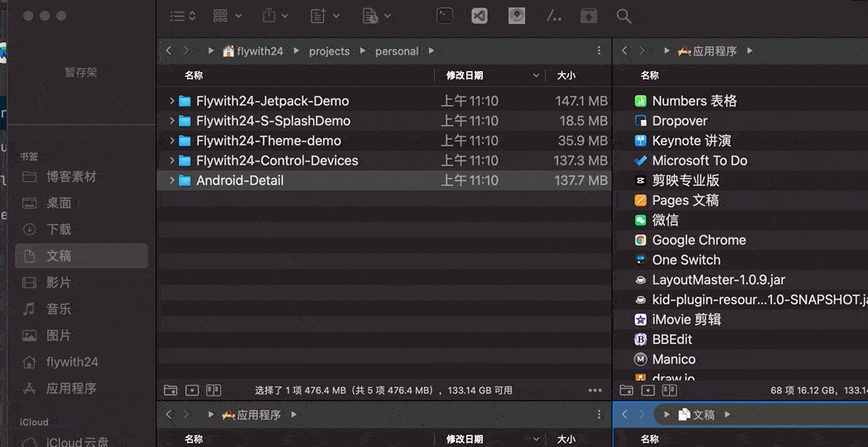
Task: Go back in the bottom-left 应用程序 pane
Action: (169, 415)
